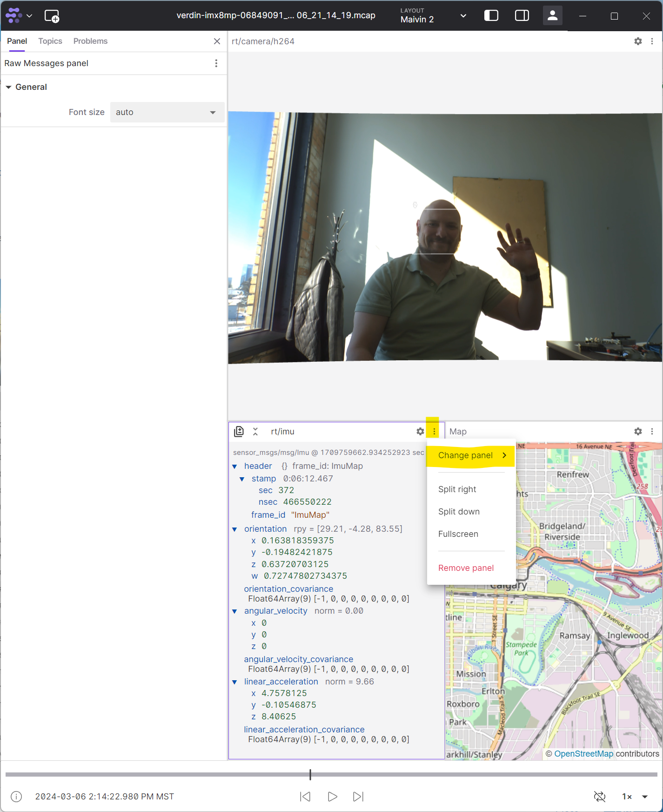663x812 pixels.
Task: Toggle loop playback button
Action: click(600, 797)
